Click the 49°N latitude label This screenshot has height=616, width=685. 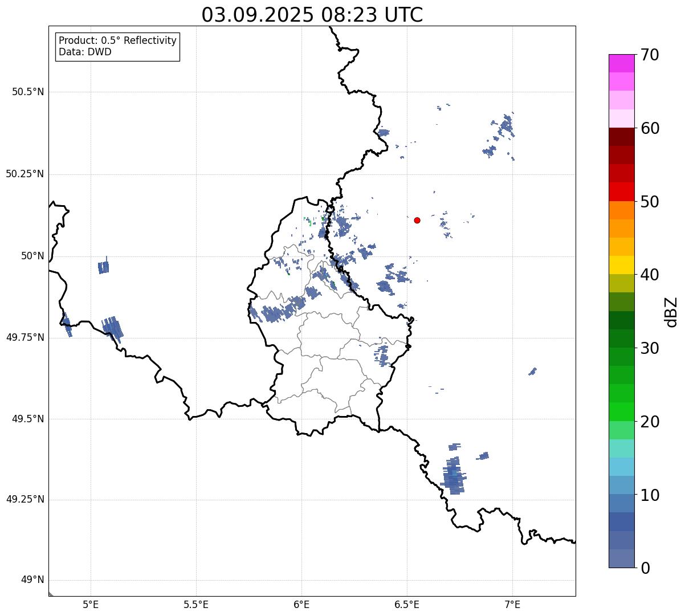32,580
